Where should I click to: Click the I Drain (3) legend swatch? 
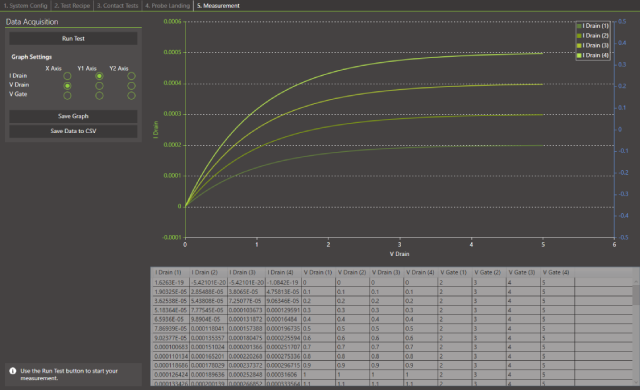[x=579, y=46]
